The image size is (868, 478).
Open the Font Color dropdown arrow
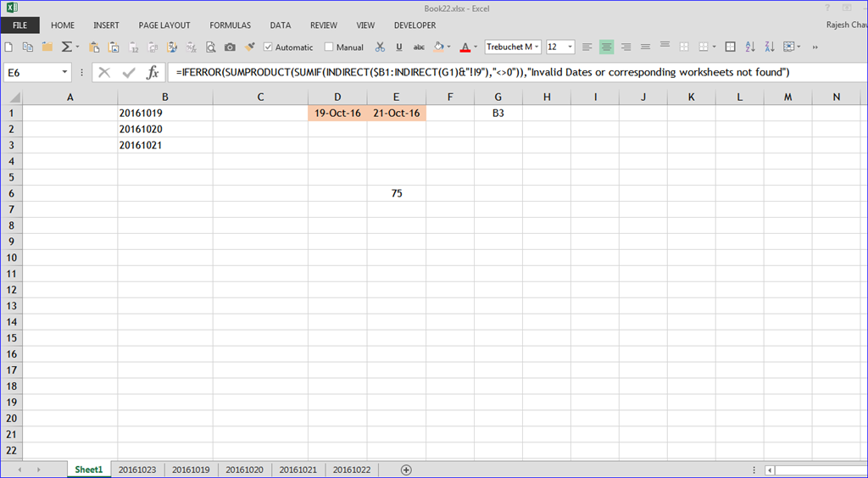pos(476,47)
